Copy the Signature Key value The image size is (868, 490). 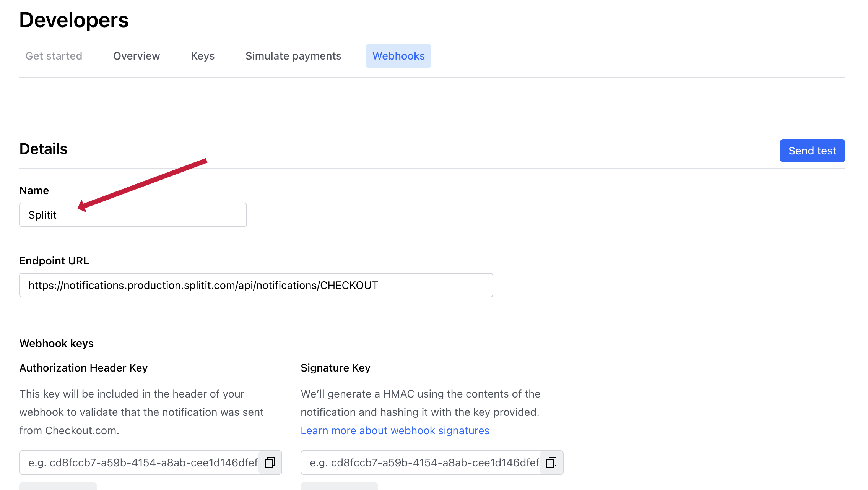(x=551, y=462)
